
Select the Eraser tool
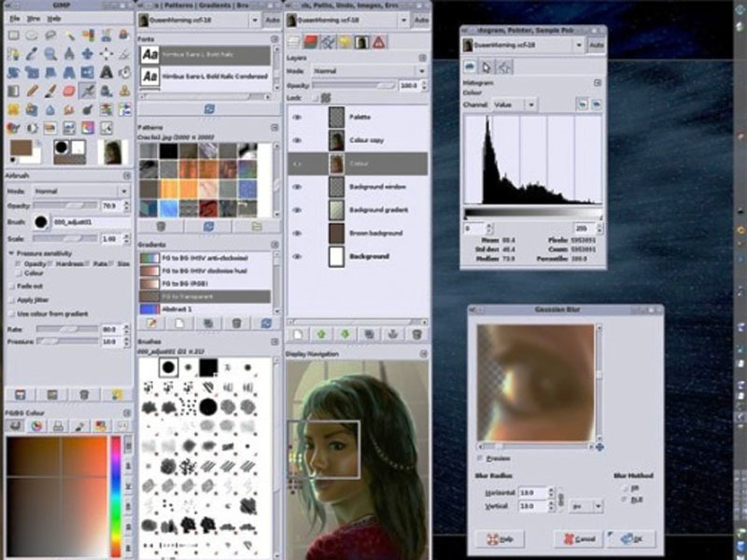(69, 91)
